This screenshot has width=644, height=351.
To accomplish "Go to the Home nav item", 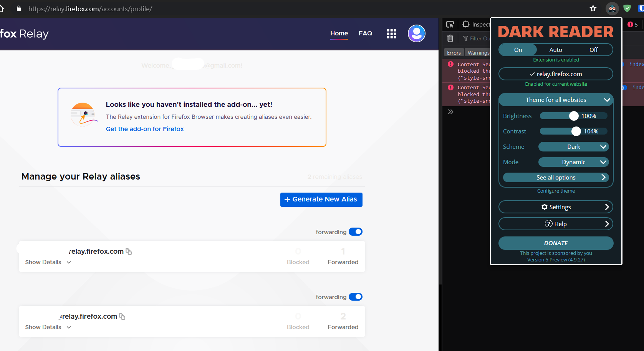I will click(339, 33).
